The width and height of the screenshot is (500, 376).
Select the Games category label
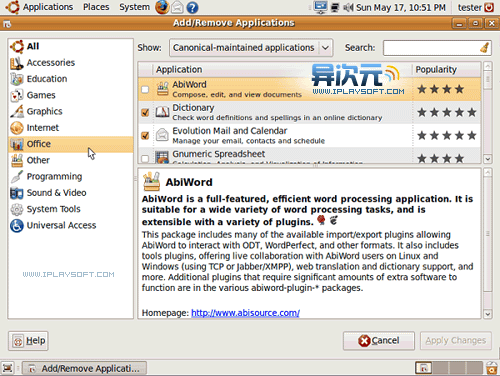click(41, 95)
